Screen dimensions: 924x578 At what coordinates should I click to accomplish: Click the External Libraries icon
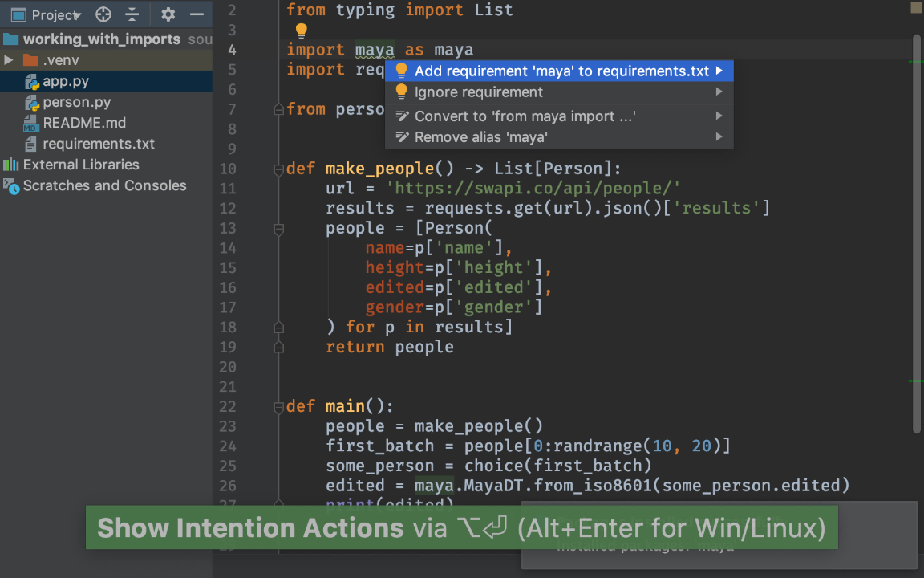(11, 165)
